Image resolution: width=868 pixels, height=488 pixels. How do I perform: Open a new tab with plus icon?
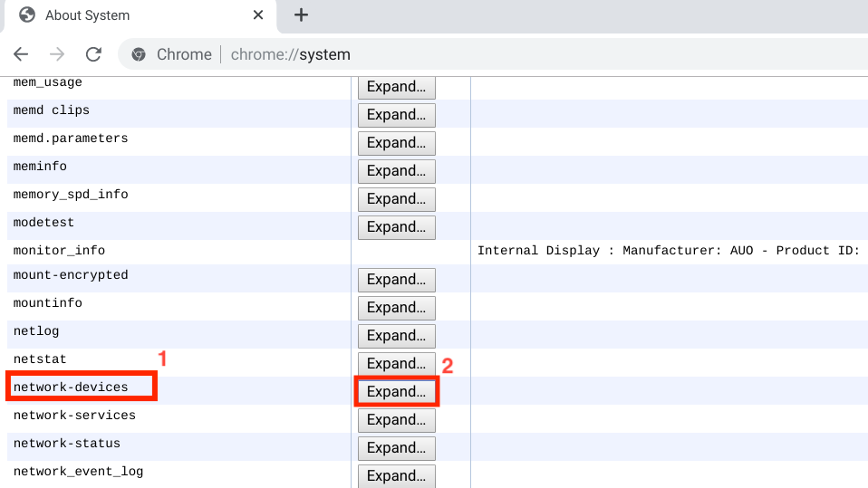301,14
